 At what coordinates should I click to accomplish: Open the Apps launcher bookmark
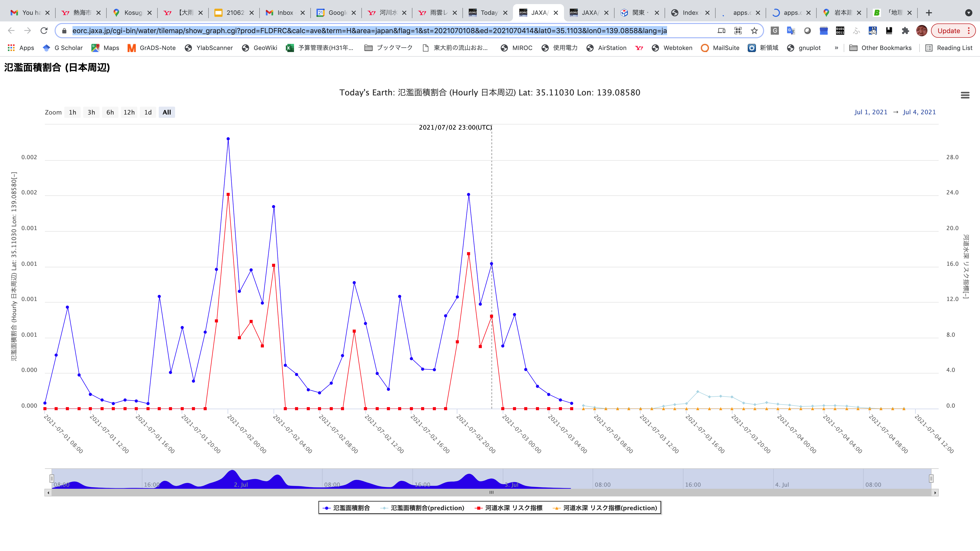click(x=21, y=48)
